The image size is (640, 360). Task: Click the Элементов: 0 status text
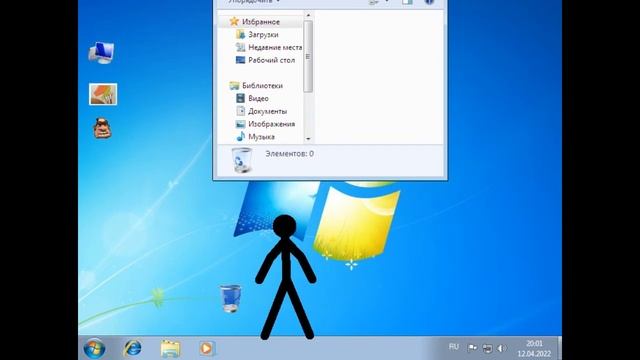289,154
